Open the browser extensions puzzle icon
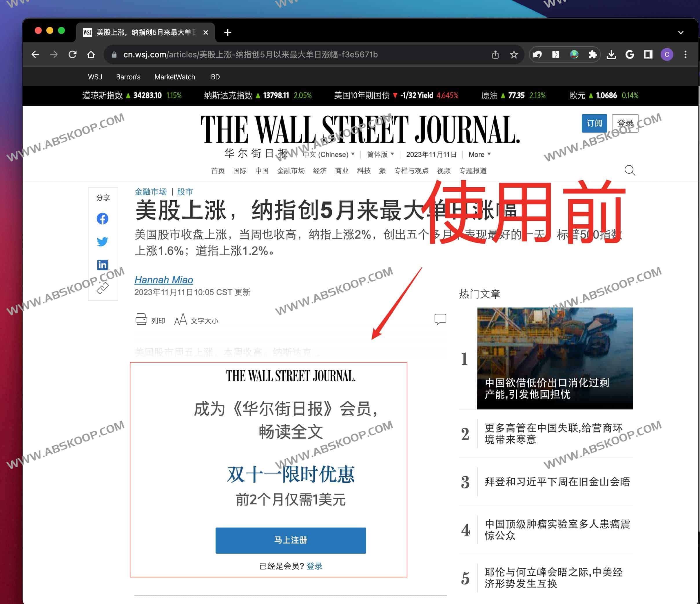This screenshot has height=604, width=700. pos(593,54)
